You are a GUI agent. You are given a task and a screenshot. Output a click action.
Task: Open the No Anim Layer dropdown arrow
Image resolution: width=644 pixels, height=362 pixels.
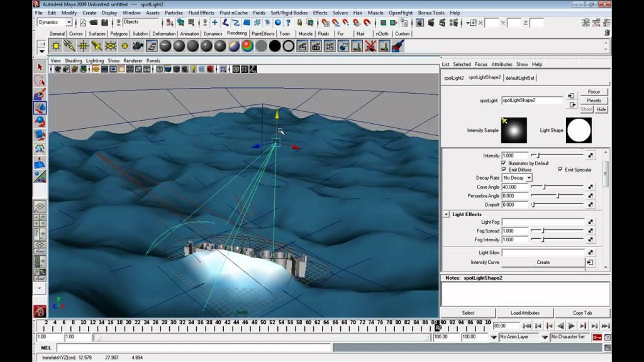[494, 337]
